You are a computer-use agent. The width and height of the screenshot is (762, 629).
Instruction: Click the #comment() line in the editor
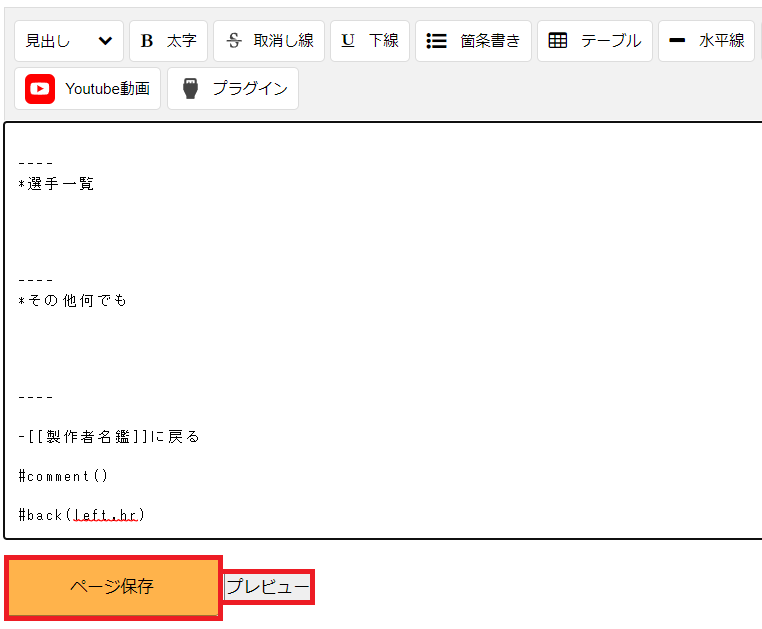tap(62, 476)
